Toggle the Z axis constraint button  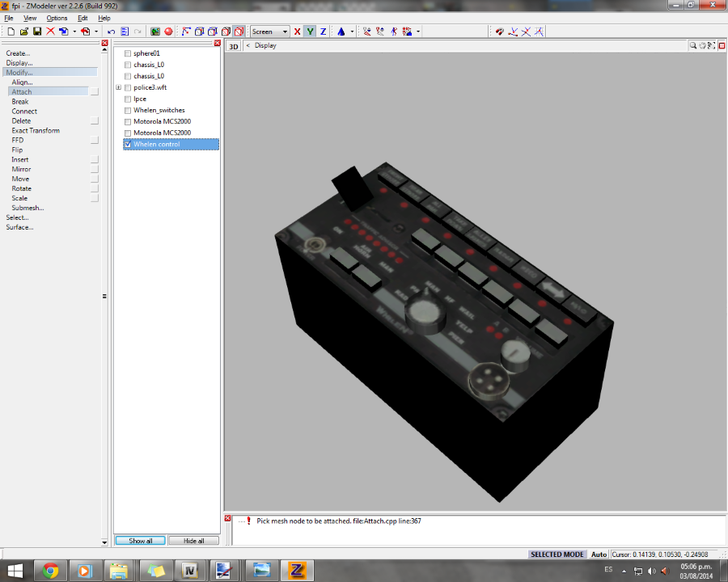[323, 32]
